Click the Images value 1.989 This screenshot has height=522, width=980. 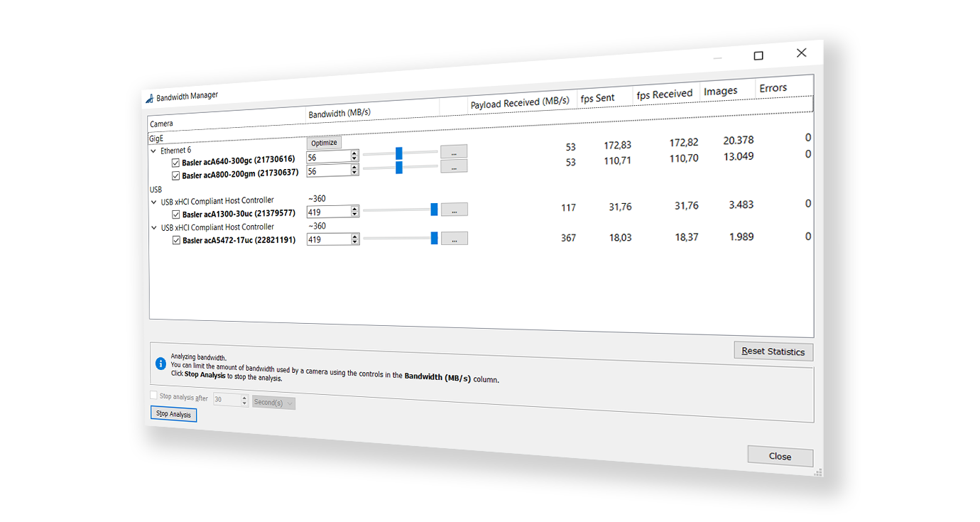coord(741,236)
